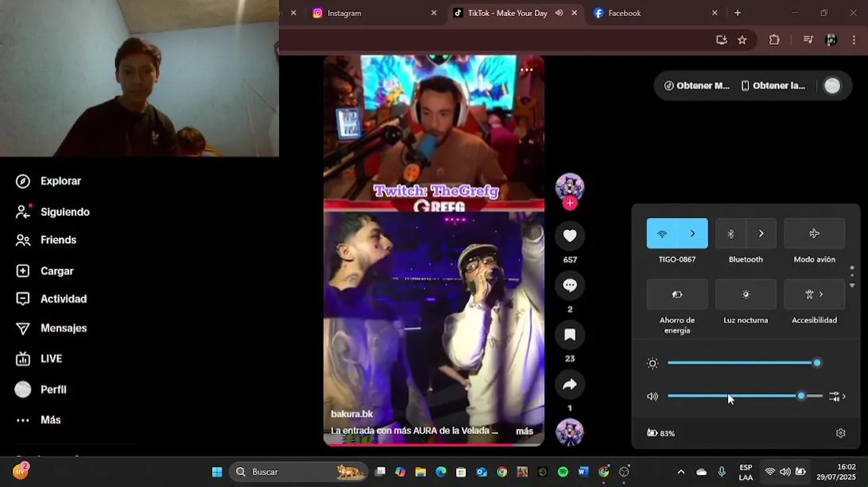
Task: Click the 'Obtener la...' button
Action: click(773, 86)
